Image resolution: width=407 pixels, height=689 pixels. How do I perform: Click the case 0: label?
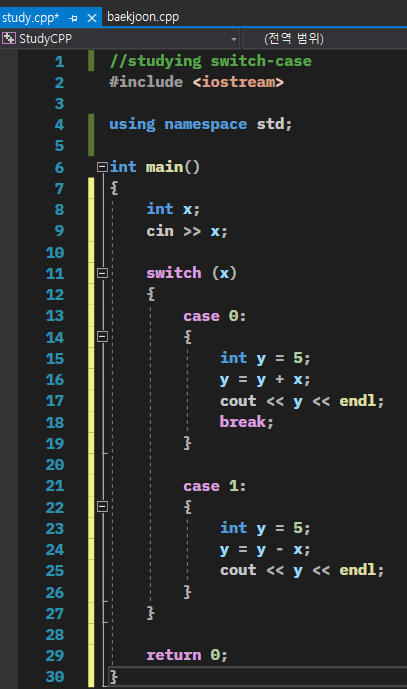pyautogui.click(x=214, y=316)
